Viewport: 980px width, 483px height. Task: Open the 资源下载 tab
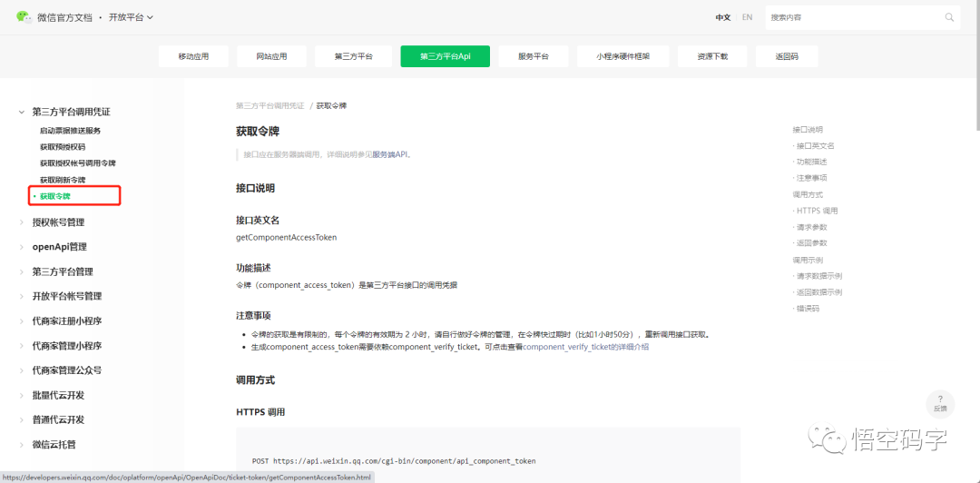[712, 56]
